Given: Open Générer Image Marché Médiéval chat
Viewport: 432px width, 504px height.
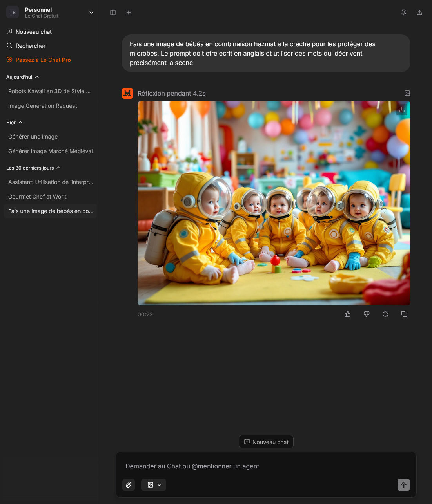Looking at the screenshot, I should coord(50,151).
